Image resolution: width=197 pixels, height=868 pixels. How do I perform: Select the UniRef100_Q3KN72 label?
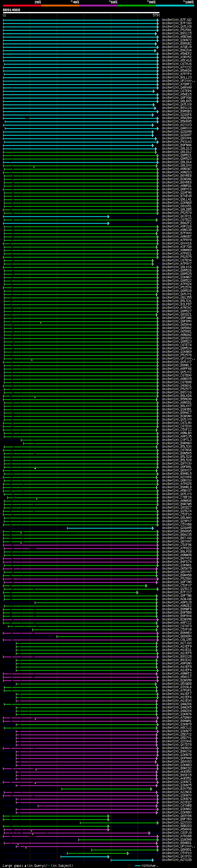point(177,40)
